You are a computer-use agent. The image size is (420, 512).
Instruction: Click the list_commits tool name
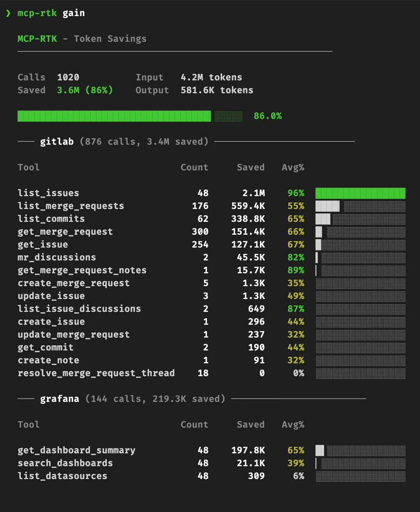click(x=51, y=219)
